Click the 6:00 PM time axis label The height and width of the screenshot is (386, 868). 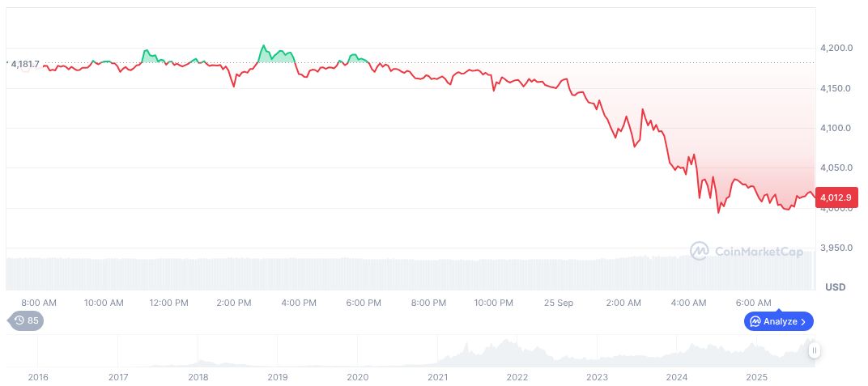point(364,303)
